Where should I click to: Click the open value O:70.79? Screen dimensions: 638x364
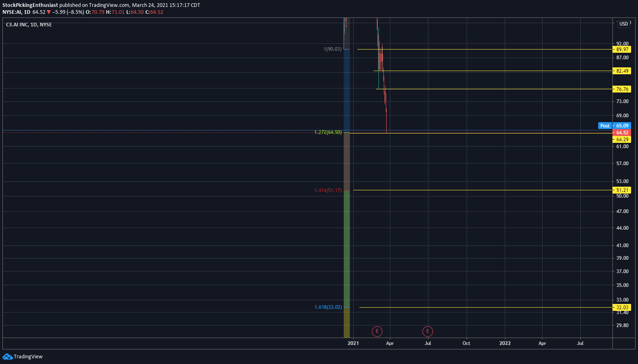(95, 12)
